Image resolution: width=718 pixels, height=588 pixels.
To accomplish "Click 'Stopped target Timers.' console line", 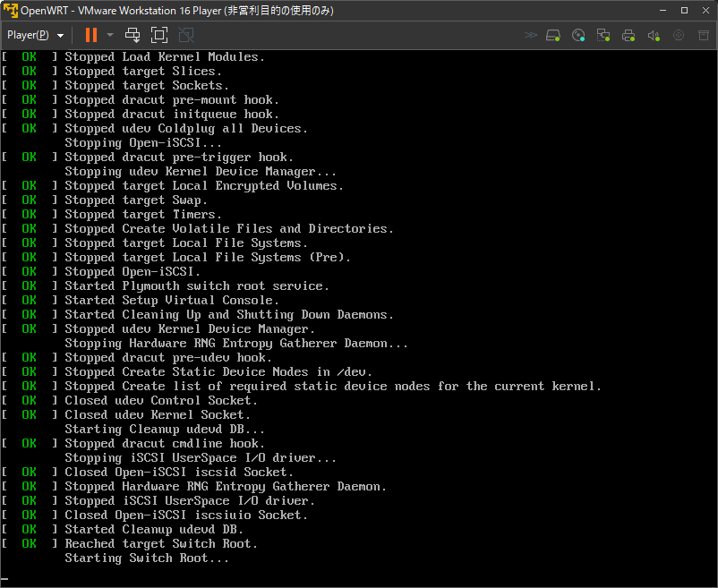I will pyautogui.click(x=143, y=215).
